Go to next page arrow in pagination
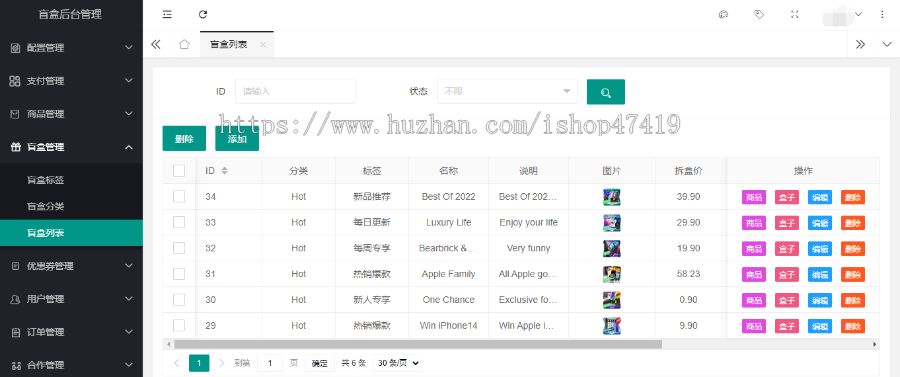Screen dimensions: 900x377 (222, 363)
